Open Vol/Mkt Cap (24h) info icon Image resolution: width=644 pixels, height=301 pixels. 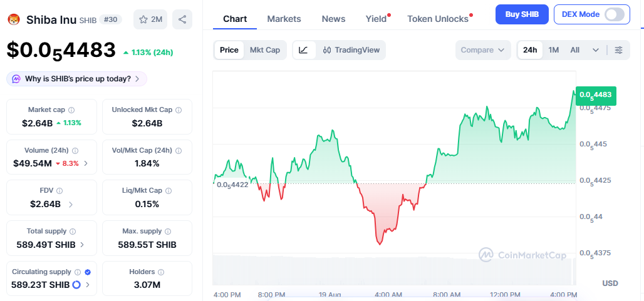(179, 150)
